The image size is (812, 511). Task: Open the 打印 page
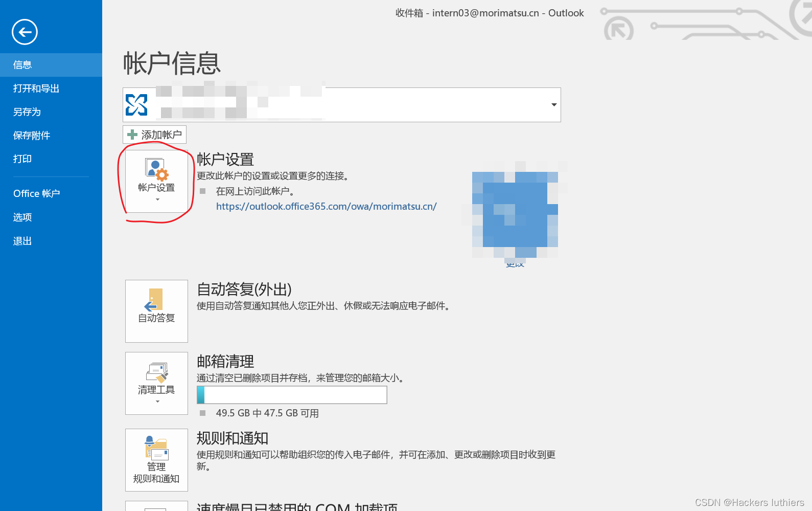coord(51,159)
